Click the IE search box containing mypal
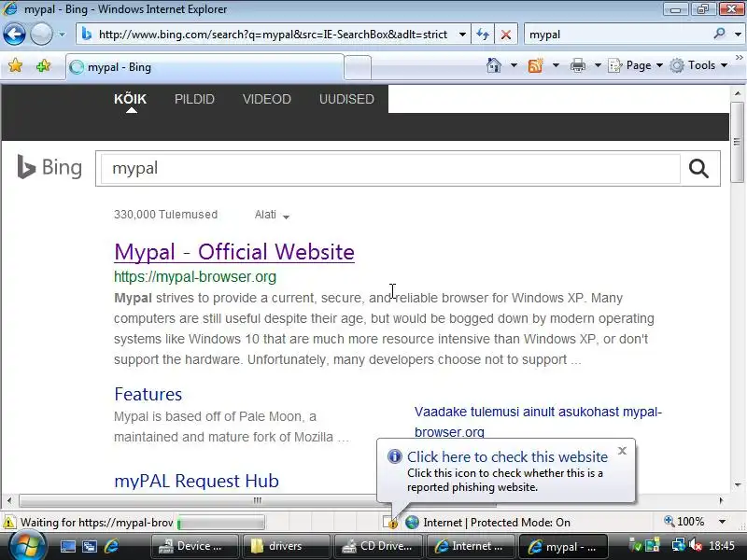 [617, 35]
